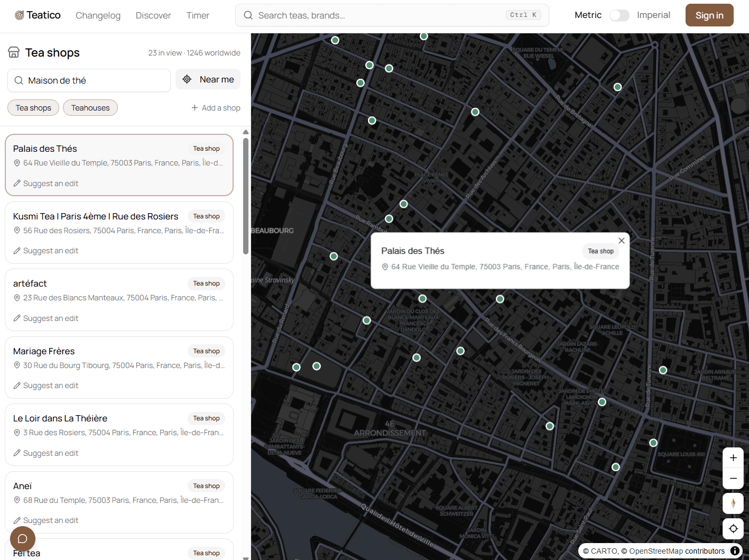This screenshot has height=560, width=749.
Task: Open the Mariage Frères entry
Action: (x=119, y=368)
